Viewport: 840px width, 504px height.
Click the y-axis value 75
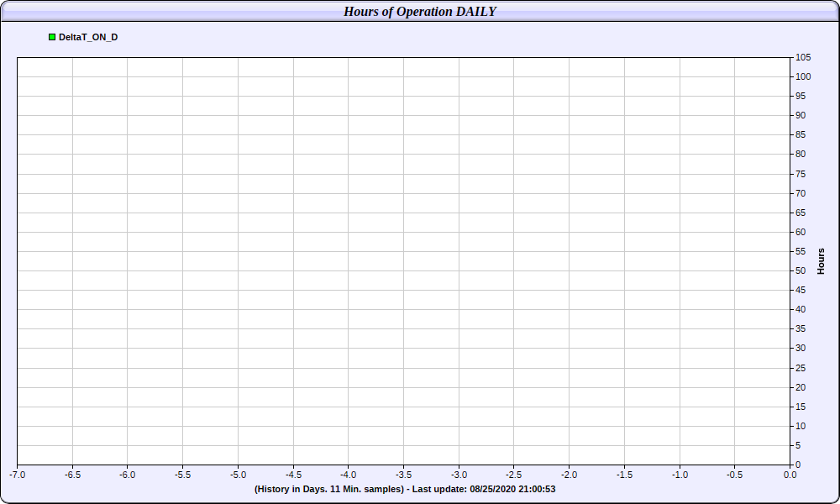(x=801, y=174)
